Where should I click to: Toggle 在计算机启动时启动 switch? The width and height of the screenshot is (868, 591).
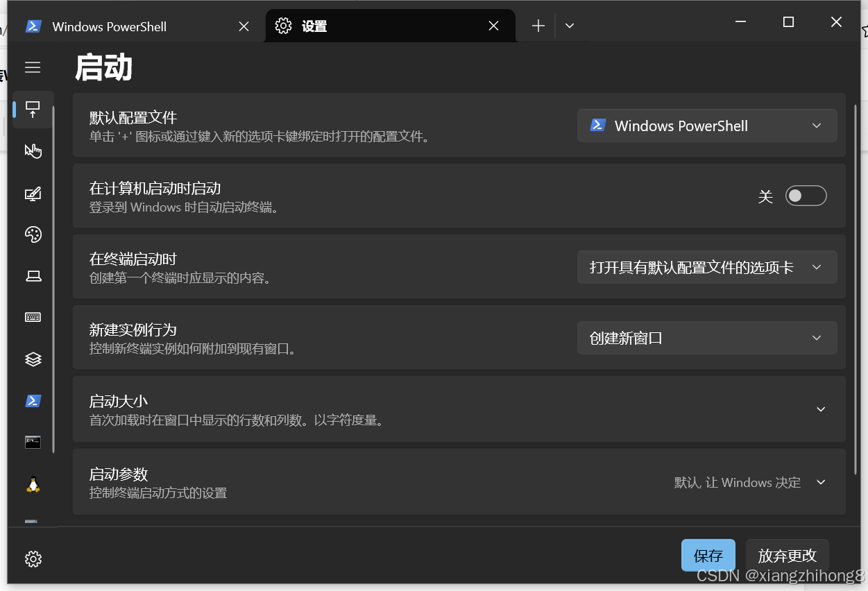(x=806, y=196)
